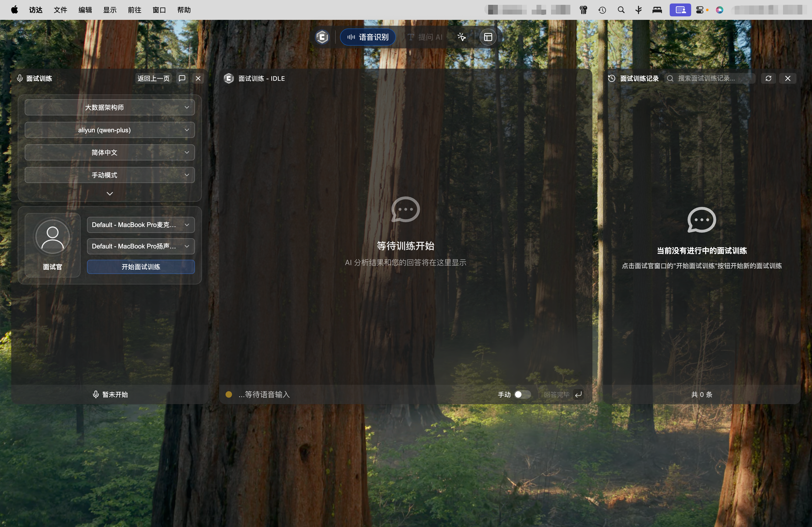Viewport: 812px width, 527px height.
Task: Open the 手动模式 dropdown
Action: (110, 175)
